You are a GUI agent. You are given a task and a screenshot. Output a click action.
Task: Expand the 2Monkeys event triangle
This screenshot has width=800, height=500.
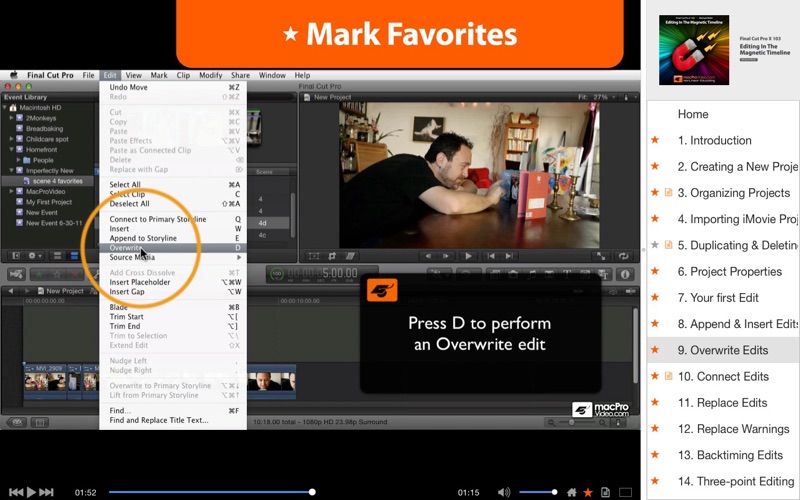click(x=11, y=118)
